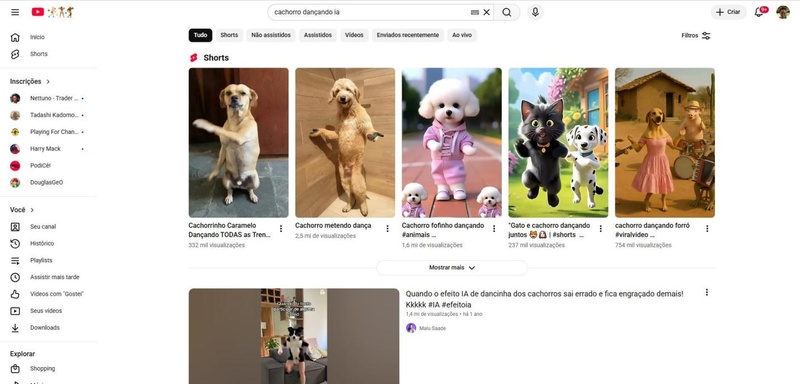Viewport: 800px width, 384px height.
Task: Click the Criar button
Action: point(728,12)
